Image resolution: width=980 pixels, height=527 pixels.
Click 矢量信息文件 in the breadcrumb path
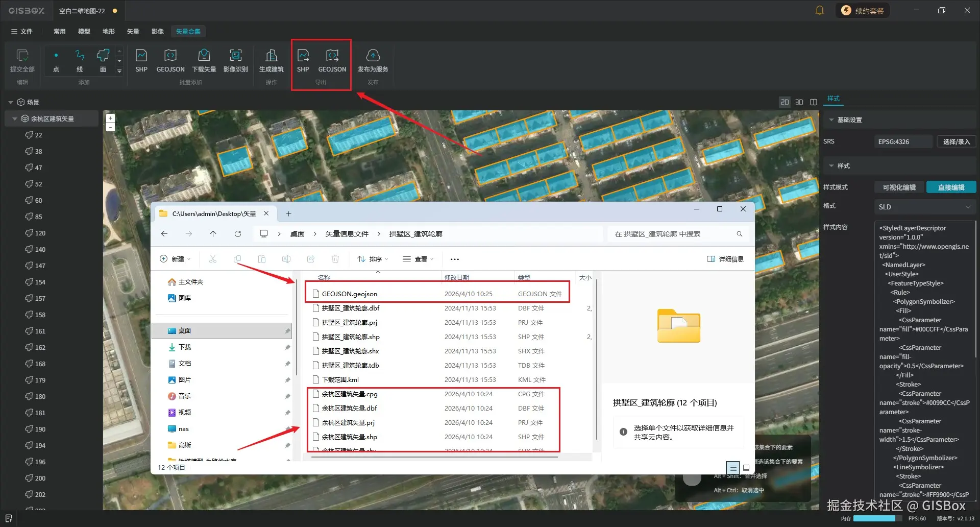[x=347, y=234]
